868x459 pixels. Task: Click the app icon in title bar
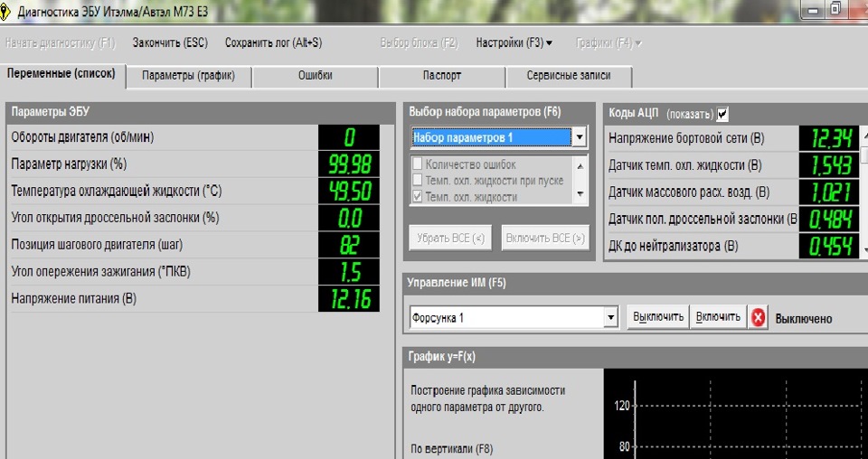(5, 11)
